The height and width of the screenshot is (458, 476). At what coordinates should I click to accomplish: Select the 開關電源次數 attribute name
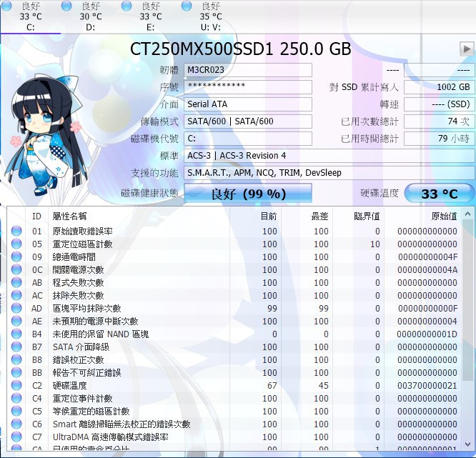tap(79, 270)
